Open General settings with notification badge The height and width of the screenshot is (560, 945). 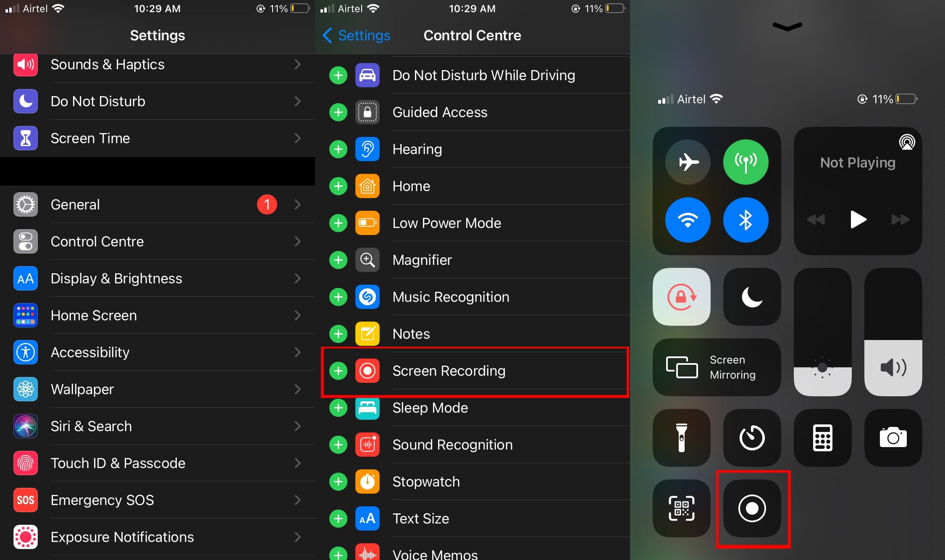pyautogui.click(x=157, y=204)
